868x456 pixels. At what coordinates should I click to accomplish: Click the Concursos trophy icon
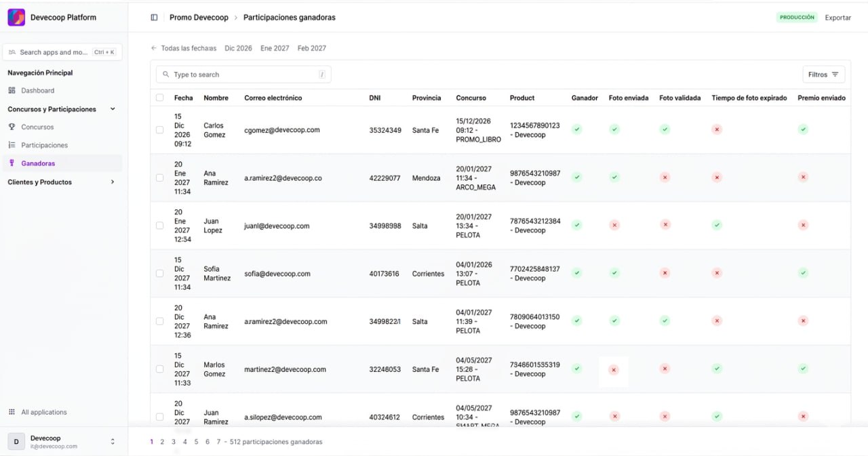coord(12,127)
